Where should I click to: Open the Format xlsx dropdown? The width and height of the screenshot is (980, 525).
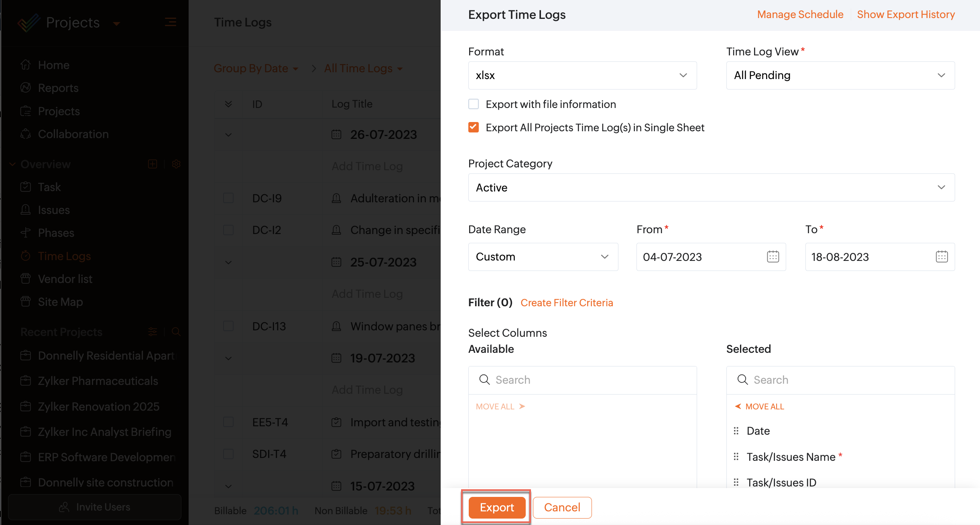[x=582, y=75]
